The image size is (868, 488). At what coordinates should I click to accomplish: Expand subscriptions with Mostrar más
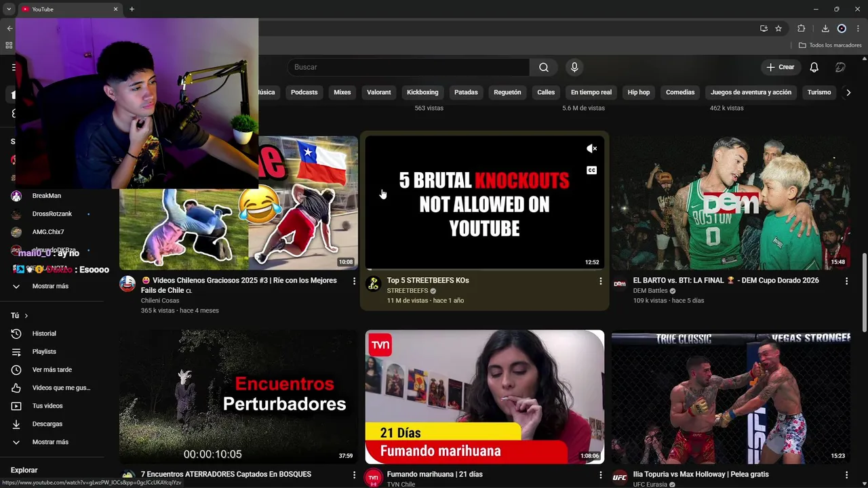[x=50, y=286]
